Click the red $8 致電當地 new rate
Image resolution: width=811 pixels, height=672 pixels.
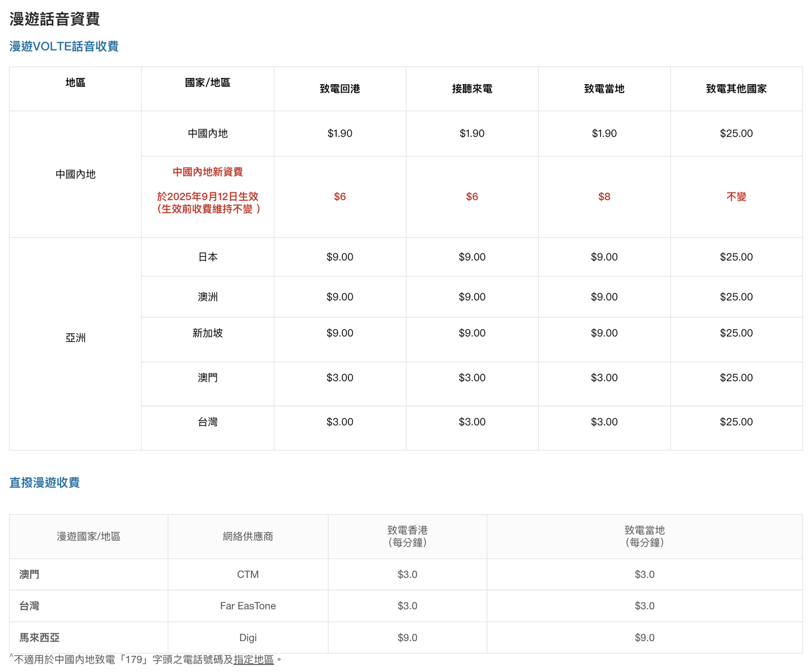603,196
